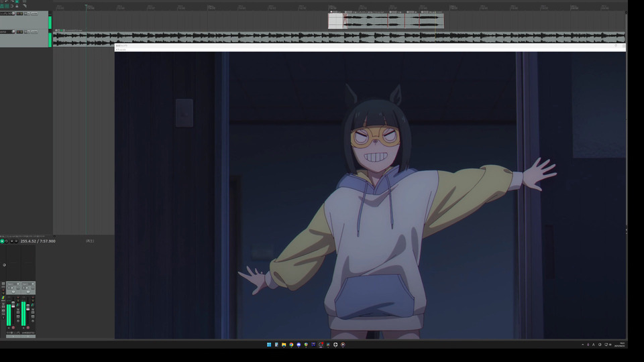This screenshot has width=644, height=362.
Task: Click first icon on audio item header
Action: click(56, 30)
